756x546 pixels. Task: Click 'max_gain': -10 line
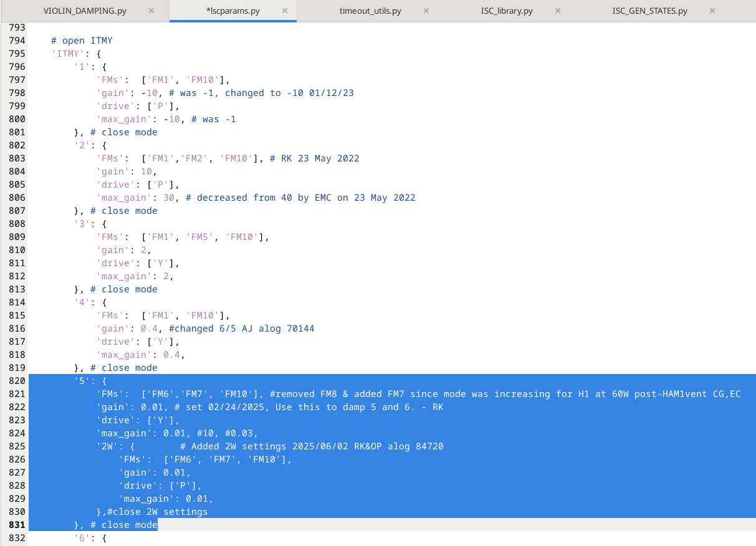coord(166,119)
